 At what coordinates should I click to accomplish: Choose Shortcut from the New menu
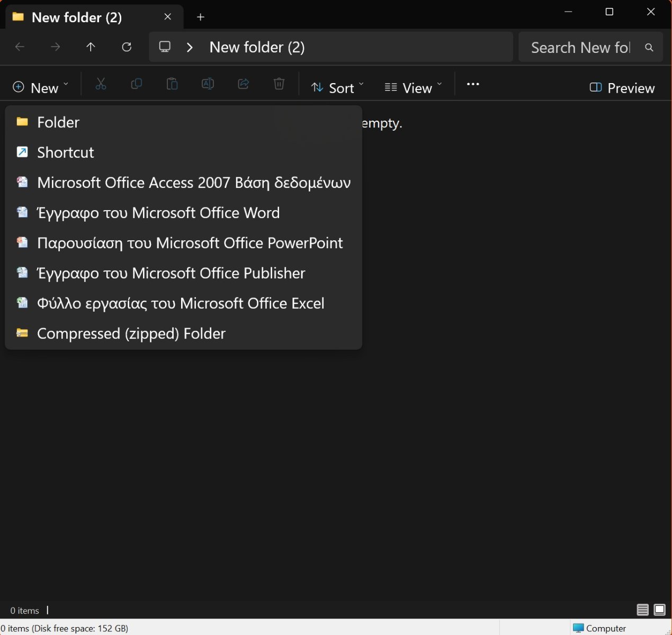tap(183, 152)
